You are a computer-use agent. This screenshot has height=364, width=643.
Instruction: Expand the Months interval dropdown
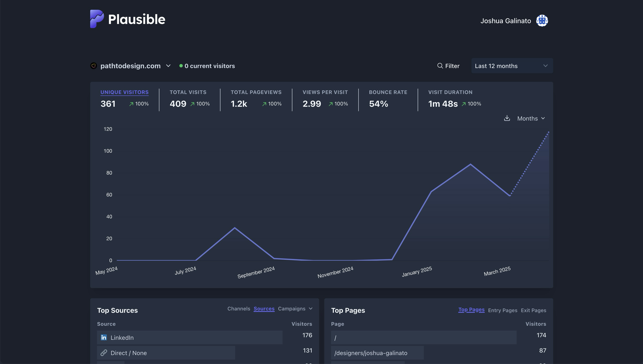(x=531, y=118)
